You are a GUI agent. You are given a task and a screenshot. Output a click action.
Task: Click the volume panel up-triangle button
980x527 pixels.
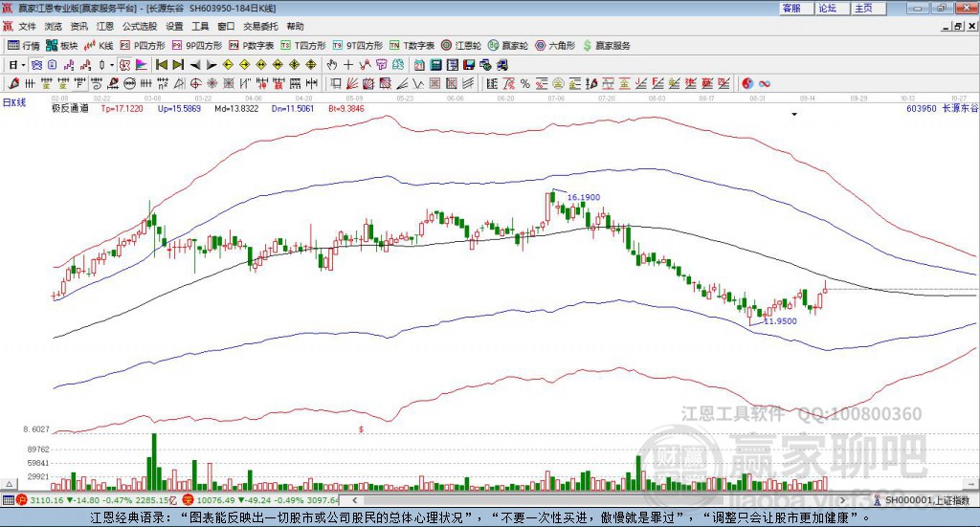point(9,484)
